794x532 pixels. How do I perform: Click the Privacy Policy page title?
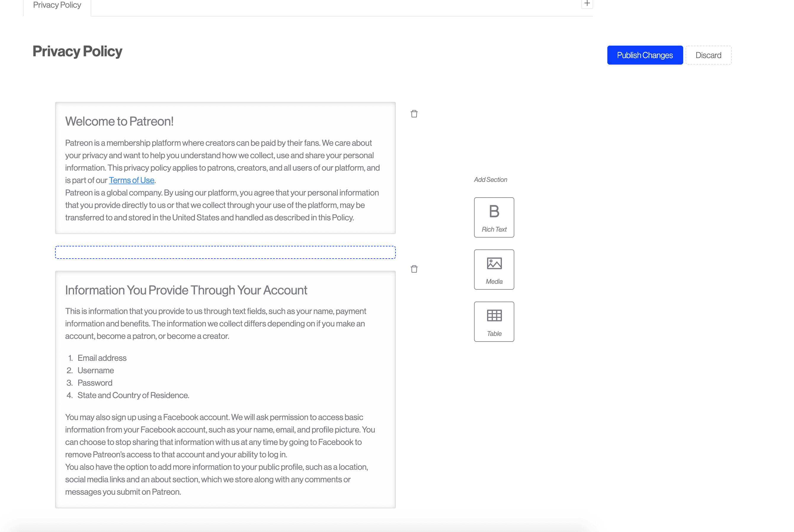pos(77,51)
